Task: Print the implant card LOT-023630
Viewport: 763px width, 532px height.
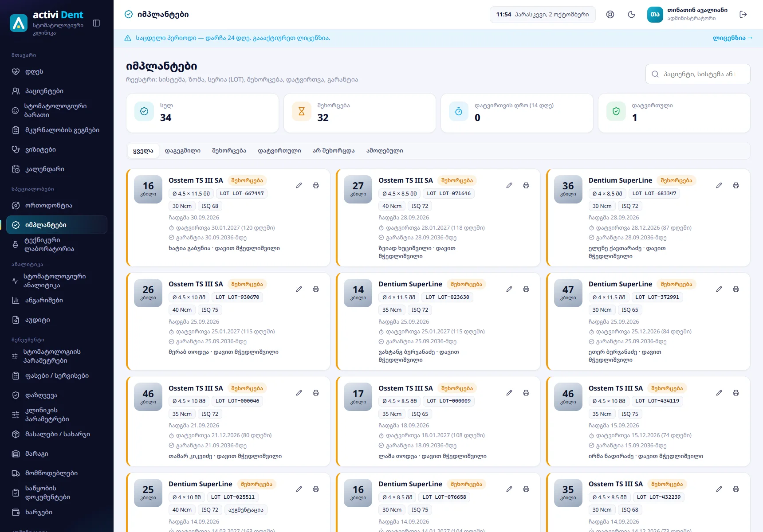Action: point(526,289)
